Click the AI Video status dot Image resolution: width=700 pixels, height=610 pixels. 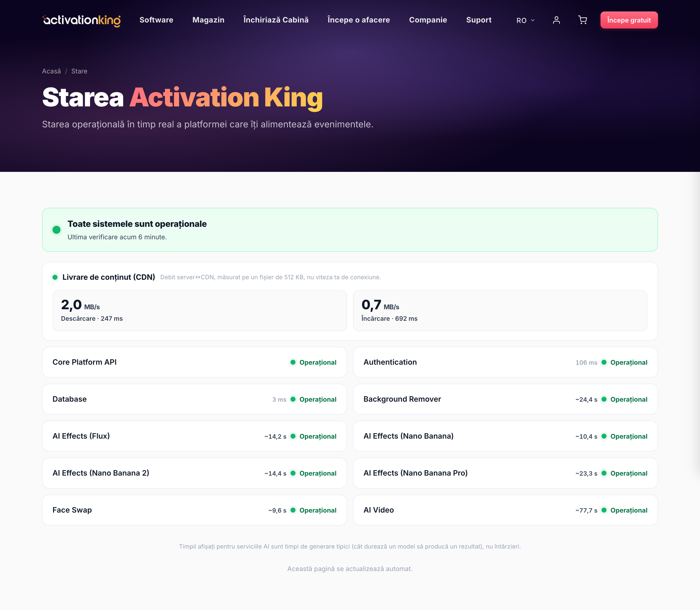[604, 510]
